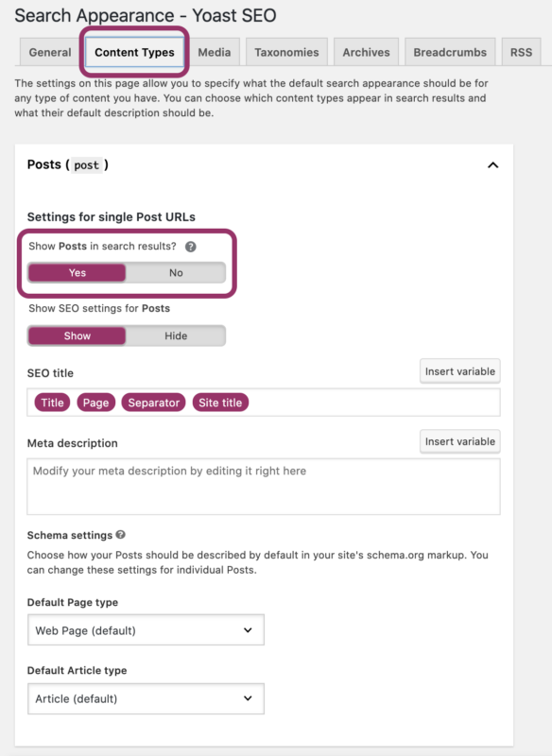
Task: Select the Title variable pill in SEO title
Action: (x=52, y=402)
